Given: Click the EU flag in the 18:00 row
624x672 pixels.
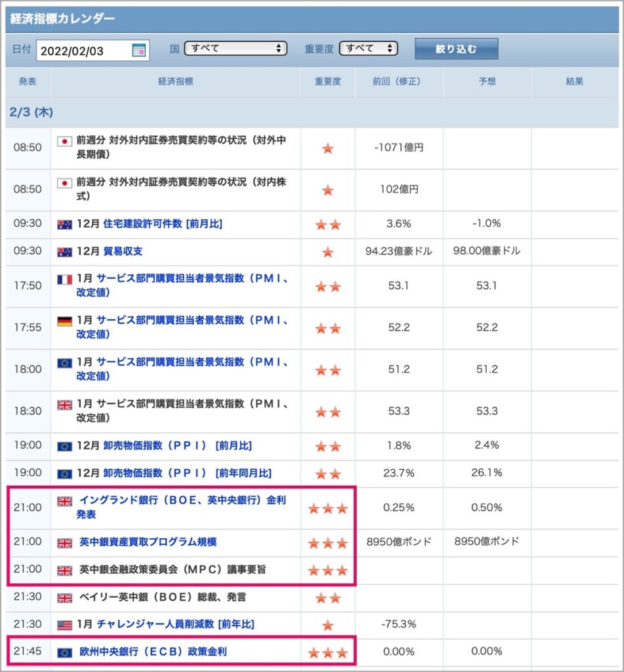Looking at the screenshot, I should (64, 363).
